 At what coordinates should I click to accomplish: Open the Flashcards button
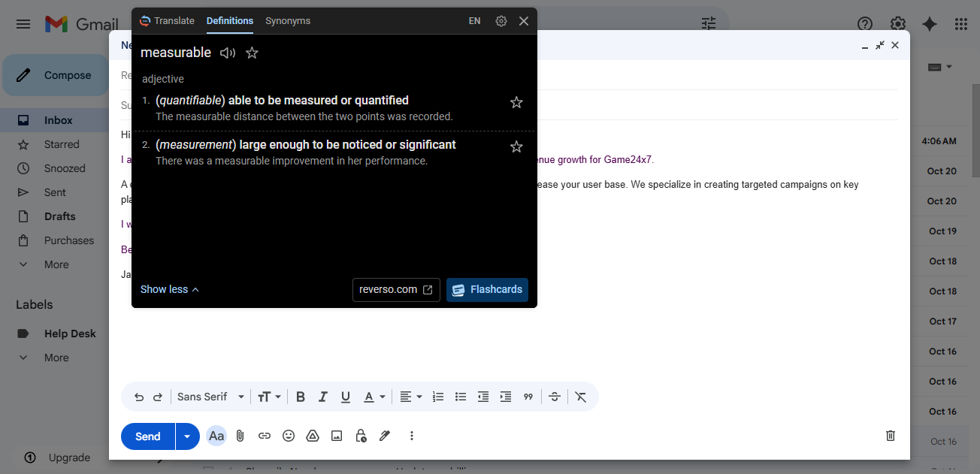coord(487,290)
